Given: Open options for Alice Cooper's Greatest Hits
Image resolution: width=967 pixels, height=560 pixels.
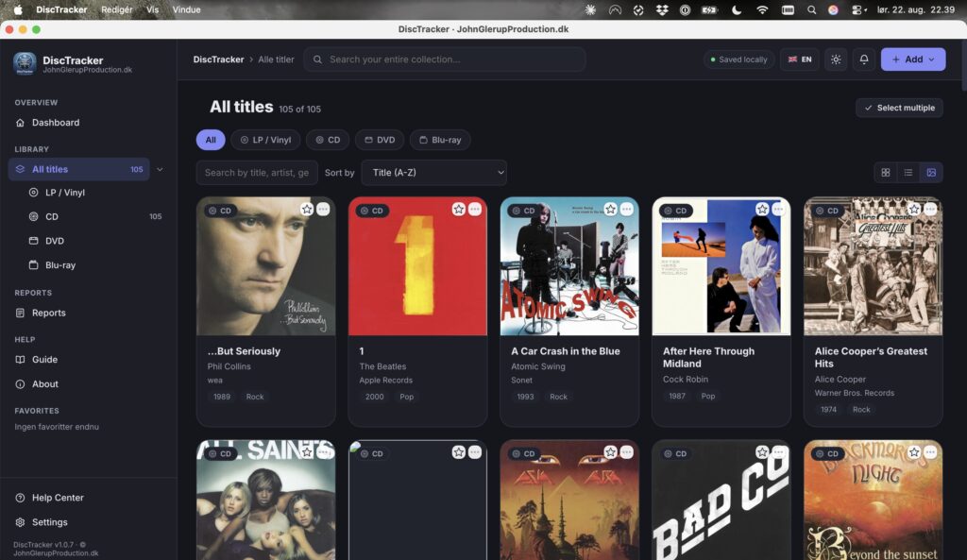Looking at the screenshot, I should (x=930, y=209).
